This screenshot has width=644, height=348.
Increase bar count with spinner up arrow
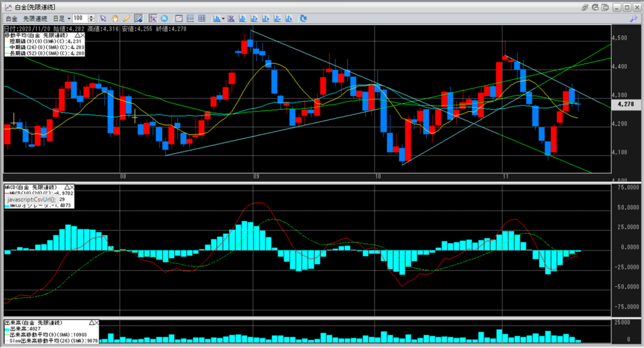(x=91, y=16)
